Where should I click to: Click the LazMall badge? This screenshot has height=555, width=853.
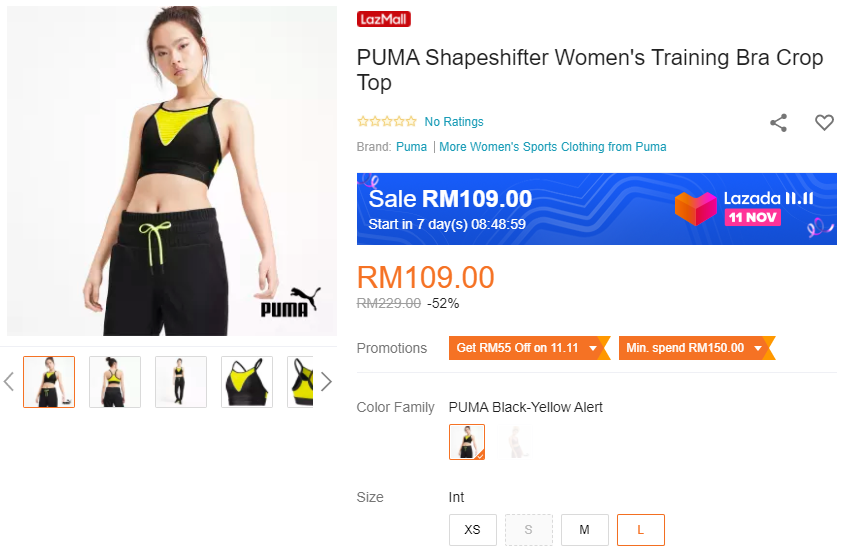click(384, 19)
